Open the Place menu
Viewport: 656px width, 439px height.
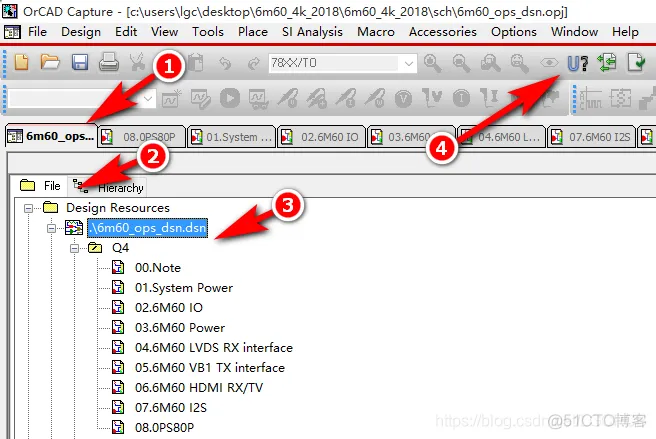253,32
